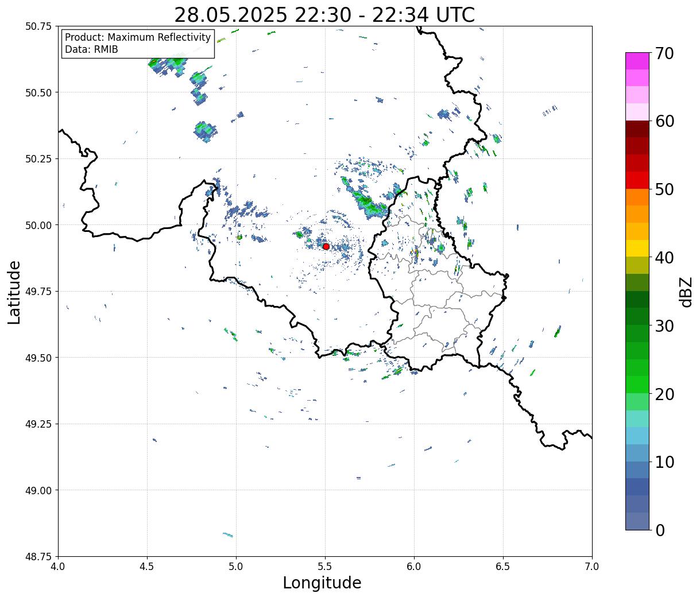Click the colorbar tick label 10
Image resolution: width=700 pixels, height=597 pixels.
(664, 462)
